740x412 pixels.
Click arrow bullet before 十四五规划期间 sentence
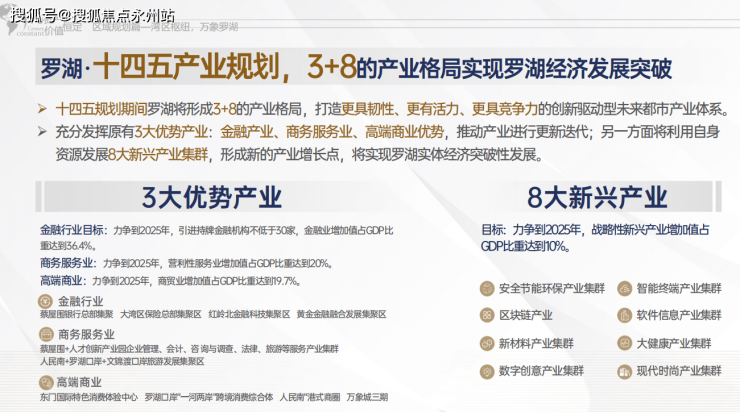(42, 109)
